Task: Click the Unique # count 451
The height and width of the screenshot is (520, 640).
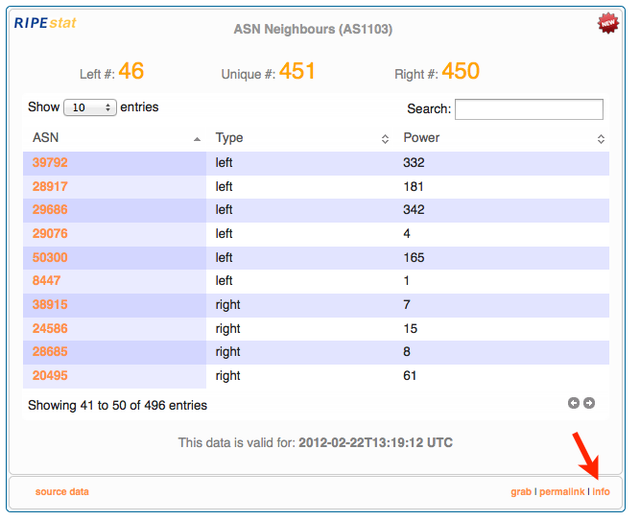Action: click(297, 71)
